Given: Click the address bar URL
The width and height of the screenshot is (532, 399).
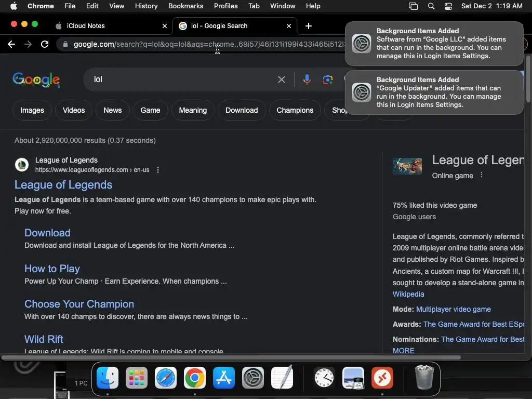Looking at the screenshot, I should 209,44.
